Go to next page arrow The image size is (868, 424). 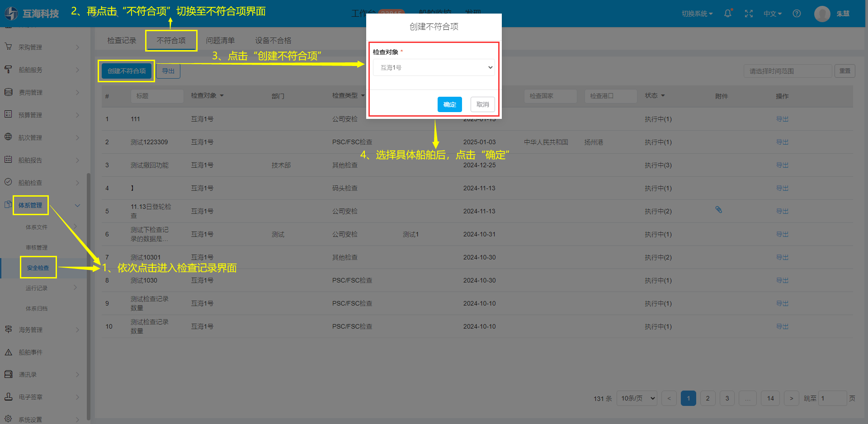click(792, 398)
